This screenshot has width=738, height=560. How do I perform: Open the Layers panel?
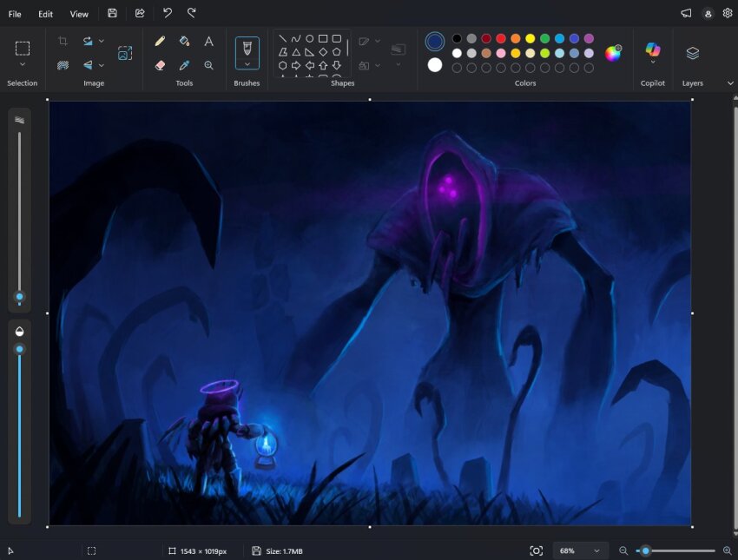pyautogui.click(x=692, y=53)
